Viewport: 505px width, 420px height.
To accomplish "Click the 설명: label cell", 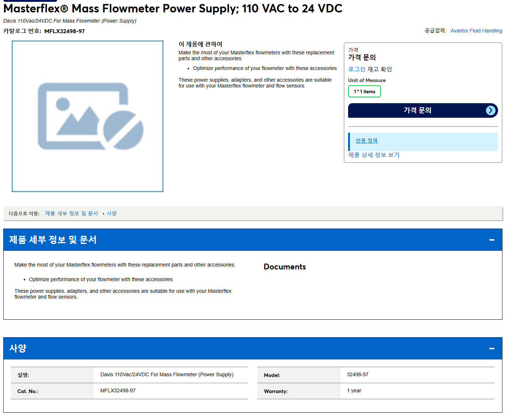I will tap(52, 375).
